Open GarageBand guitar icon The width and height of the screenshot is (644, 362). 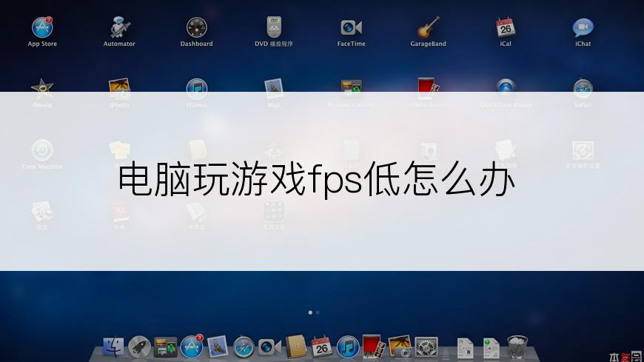tap(429, 27)
